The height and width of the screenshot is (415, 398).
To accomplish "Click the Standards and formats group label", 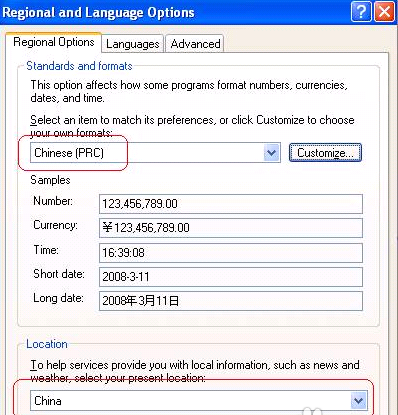I will [79, 66].
